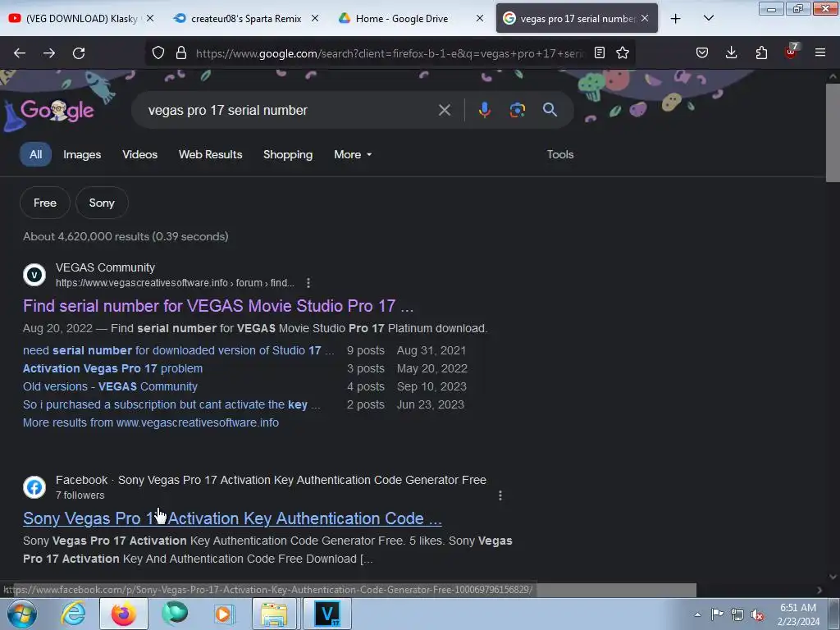Open the taskbar clock and date
The image size is (840, 630).
click(798, 614)
